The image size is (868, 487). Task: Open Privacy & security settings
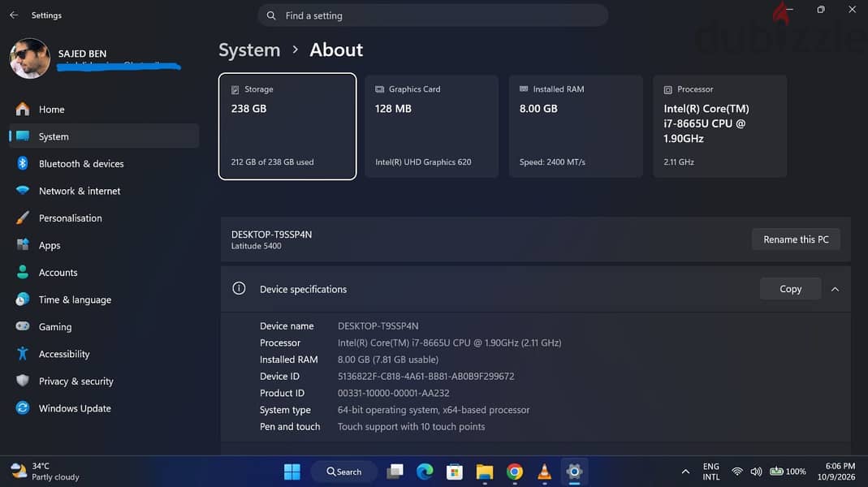(x=103, y=381)
